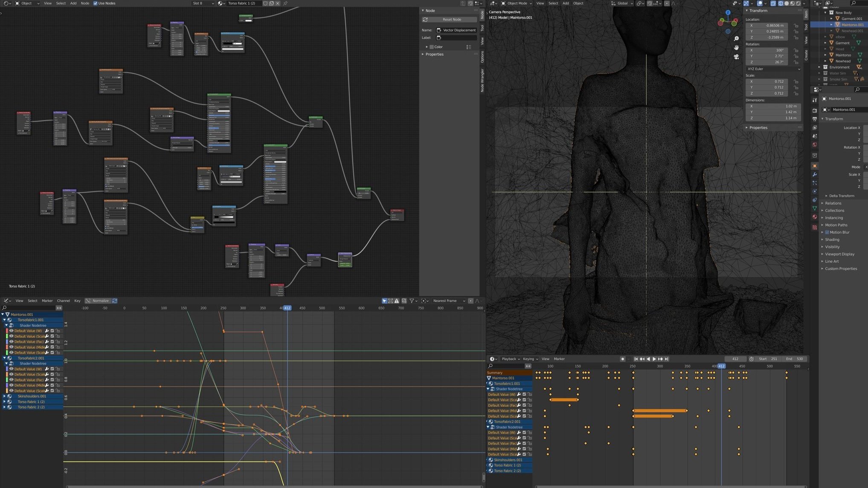Open the Keying menu in the timeline

530,359
